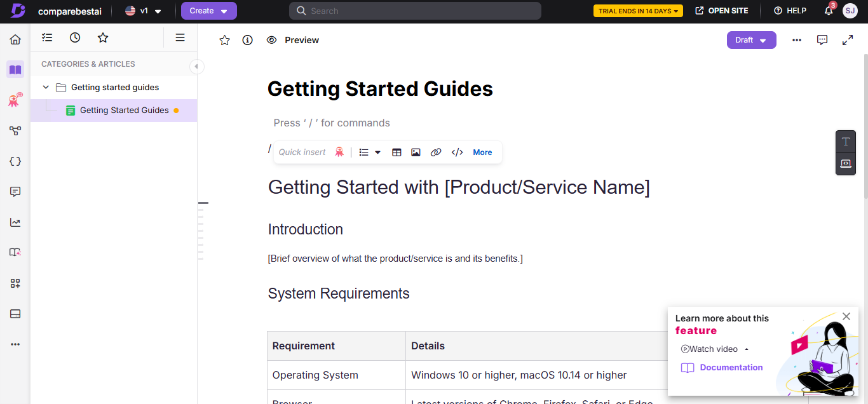Click the 'System Requirements' heading
This screenshot has width=868, height=404.
339,293
